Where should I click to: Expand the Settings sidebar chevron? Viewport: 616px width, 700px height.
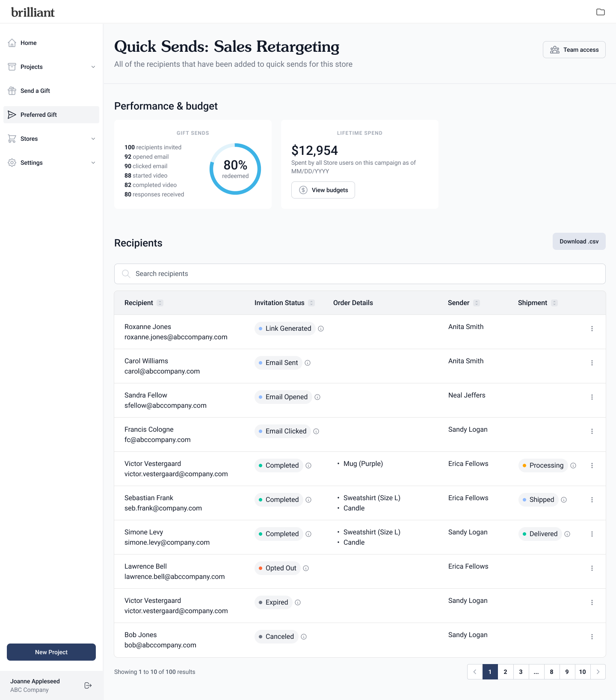coord(93,163)
